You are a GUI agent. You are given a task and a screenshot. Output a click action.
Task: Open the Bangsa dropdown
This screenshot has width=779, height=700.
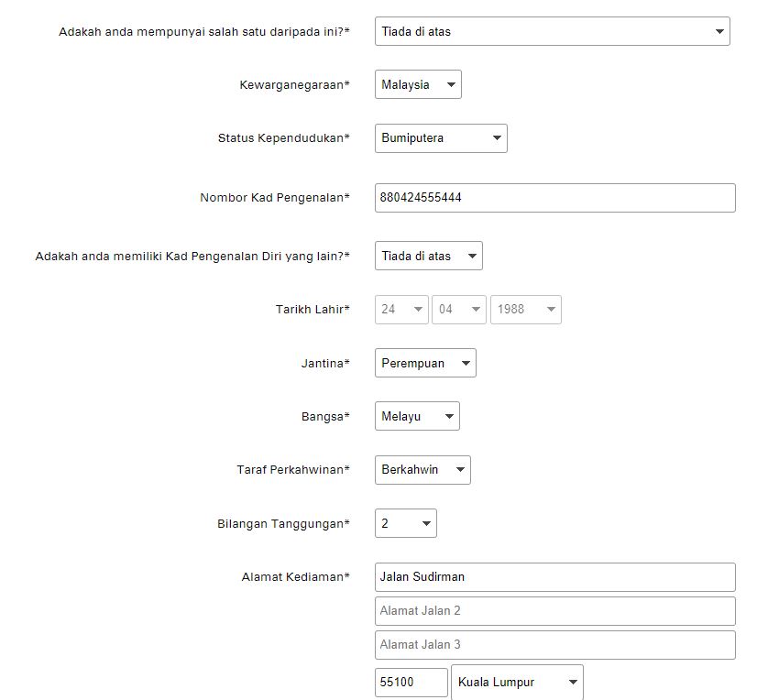click(x=417, y=416)
